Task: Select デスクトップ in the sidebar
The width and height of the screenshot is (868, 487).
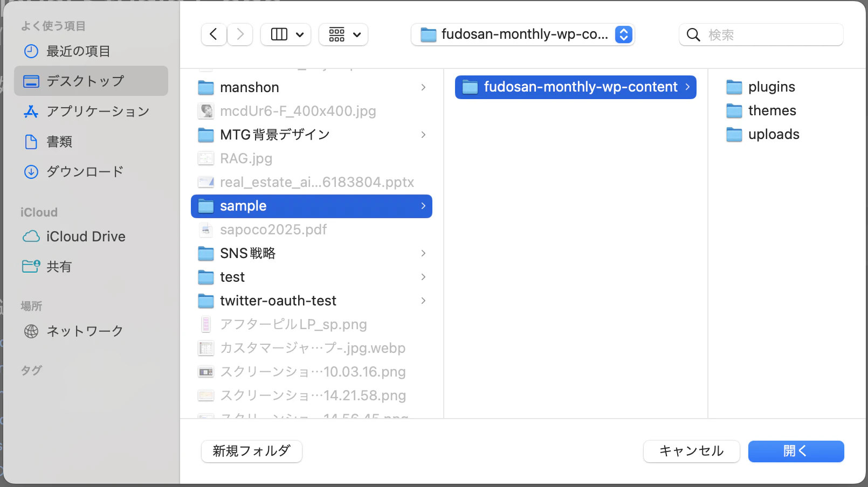Action: (91, 81)
